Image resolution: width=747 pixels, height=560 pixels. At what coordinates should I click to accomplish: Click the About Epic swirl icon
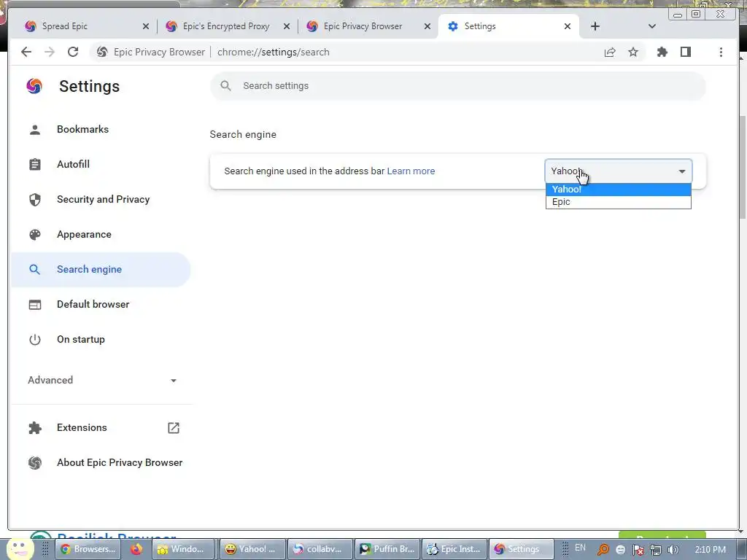click(x=35, y=463)
